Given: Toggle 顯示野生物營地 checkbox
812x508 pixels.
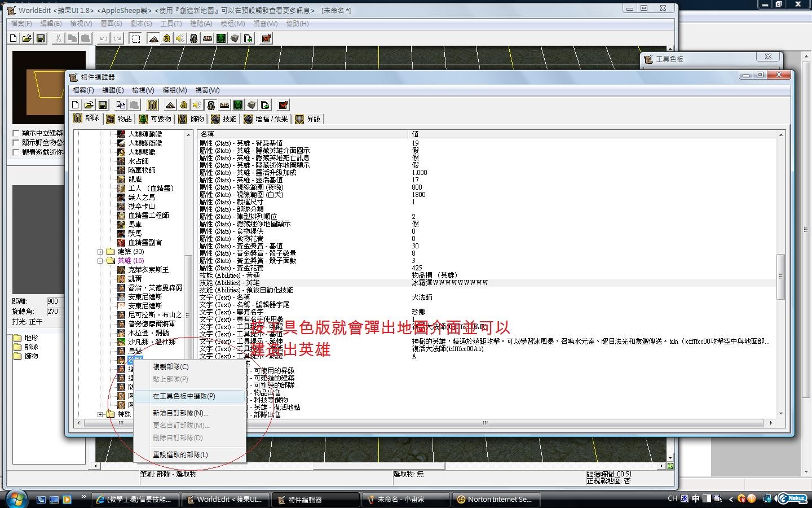Looking at the screenshot, I should (x=16, y=143).
